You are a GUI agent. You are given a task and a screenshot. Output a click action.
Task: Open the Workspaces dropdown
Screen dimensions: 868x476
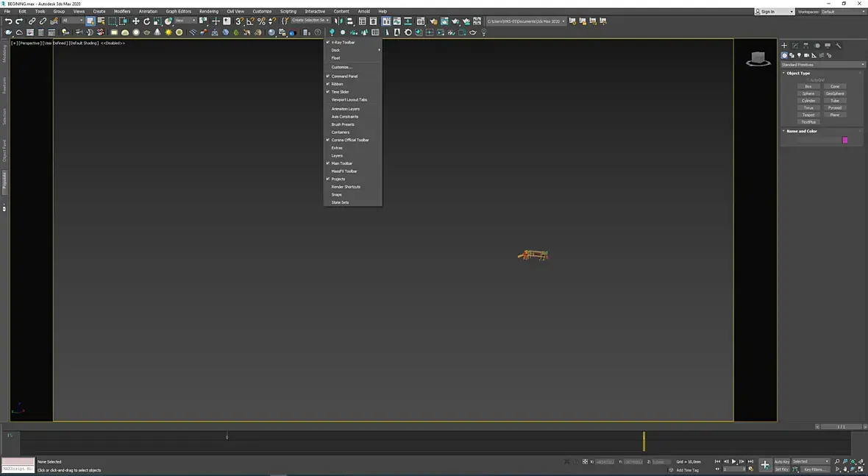[842, 12]
